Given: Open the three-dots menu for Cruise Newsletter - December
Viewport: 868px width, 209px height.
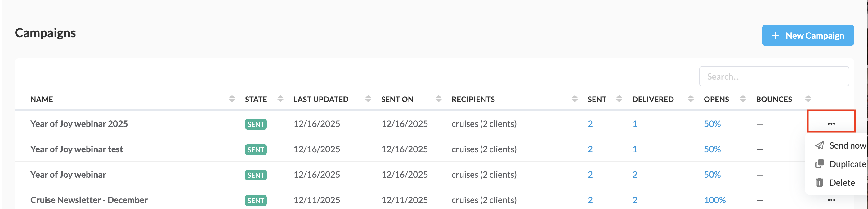Looking at the screenshot, I should click(831, 200).
